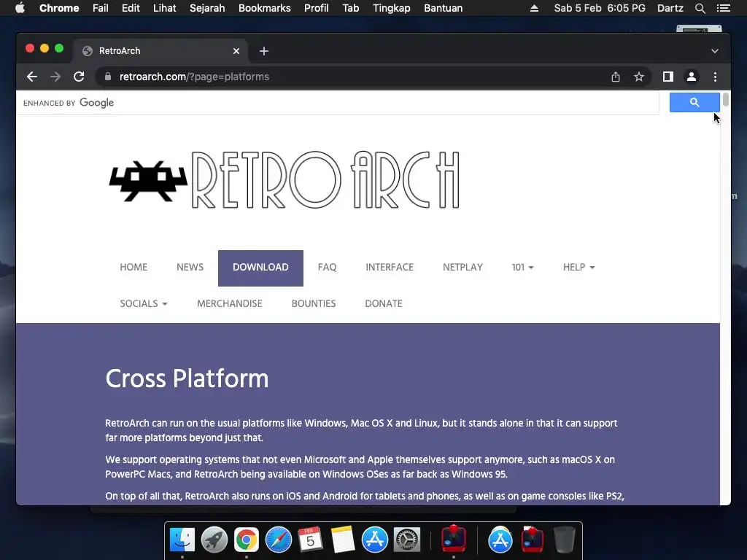Open Chrome's three-dot menu
The image size is (747, 560).
(715, 77)
